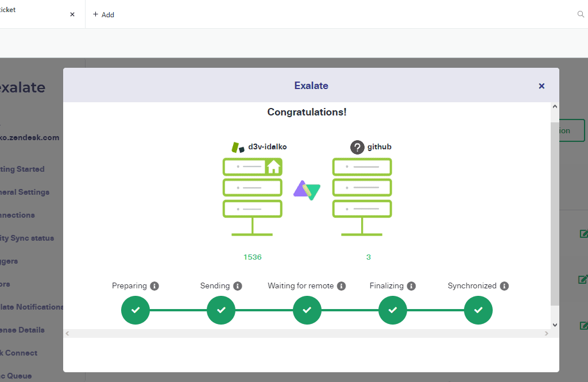Open local ticket number 1536

253,257
